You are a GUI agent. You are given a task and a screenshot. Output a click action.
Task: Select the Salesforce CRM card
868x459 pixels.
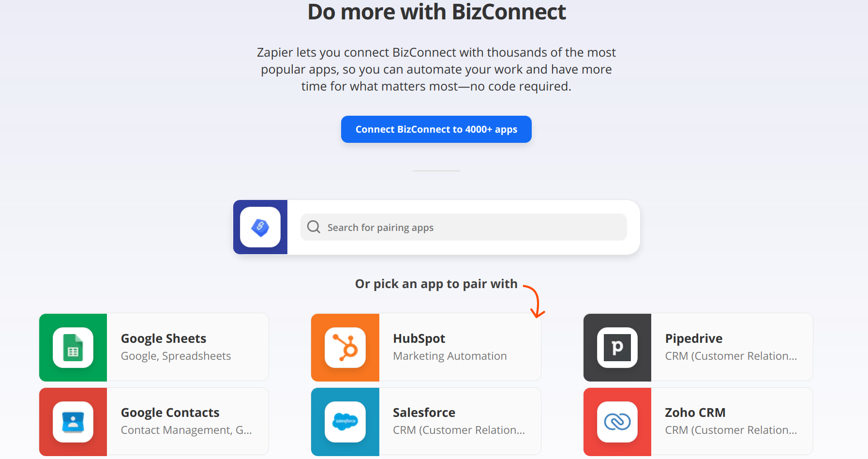point(460,421)
